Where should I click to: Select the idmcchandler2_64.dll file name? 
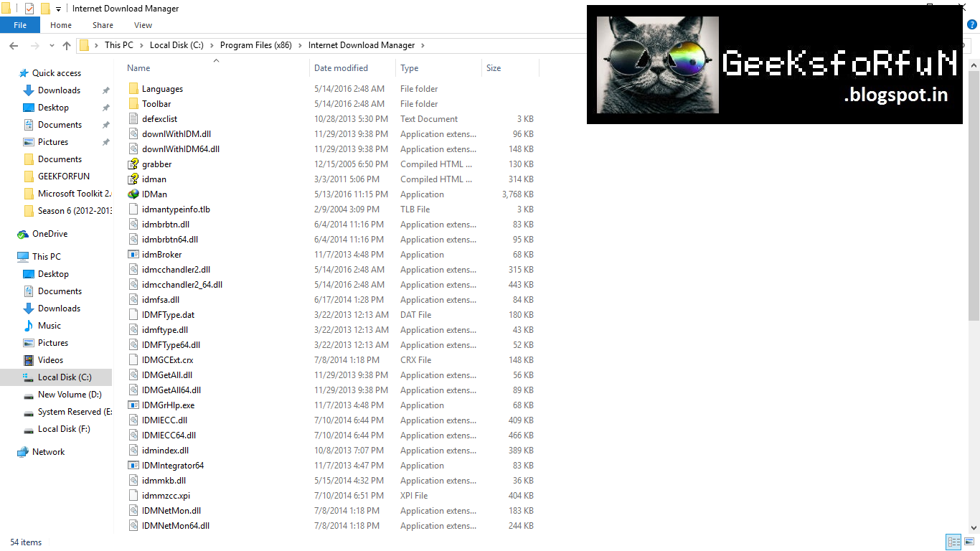(182, 285)
